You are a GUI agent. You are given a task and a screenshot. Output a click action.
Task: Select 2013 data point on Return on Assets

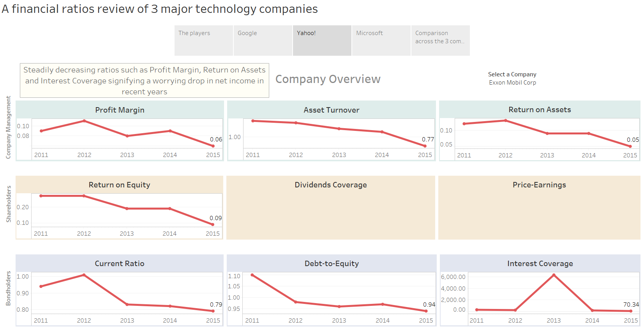[x=547, y=133]
